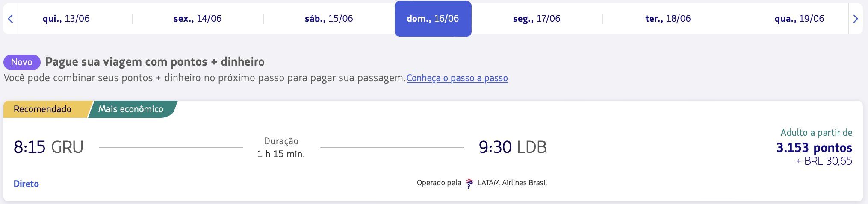The height and width of the screenshot is (204, 868).
Task: Click the LATAM Airlines logo icon
Action: coord(469,183)
